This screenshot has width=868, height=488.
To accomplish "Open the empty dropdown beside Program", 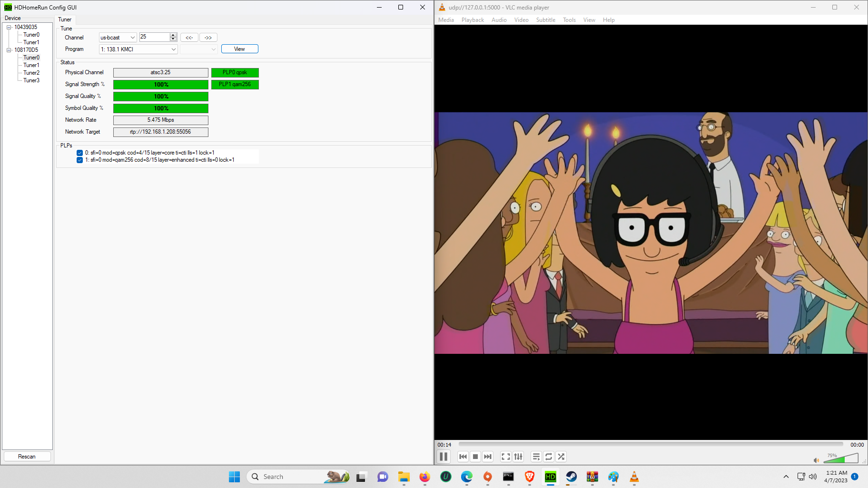I will (198, 49).
